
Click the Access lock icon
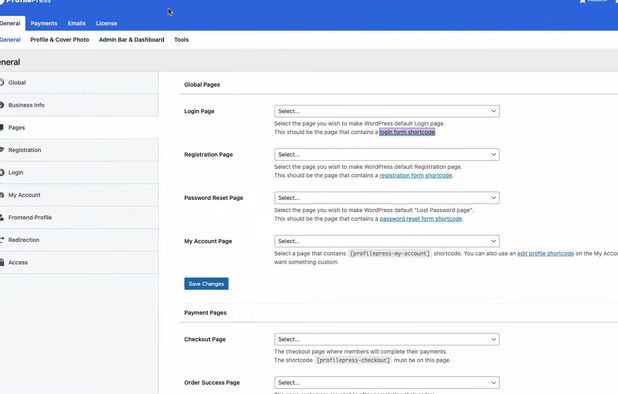pos(2,262)
